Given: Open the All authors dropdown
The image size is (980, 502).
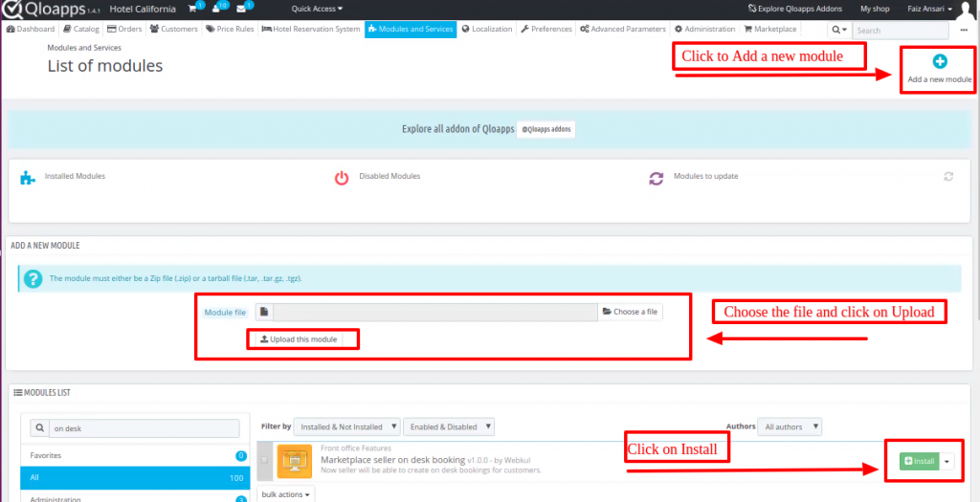Looking at the screenshot, I should click(x=790, y=427).
